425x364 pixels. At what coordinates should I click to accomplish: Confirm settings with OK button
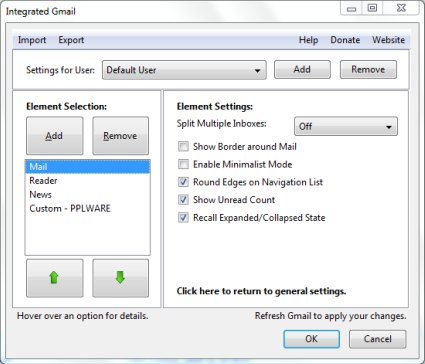312,339
